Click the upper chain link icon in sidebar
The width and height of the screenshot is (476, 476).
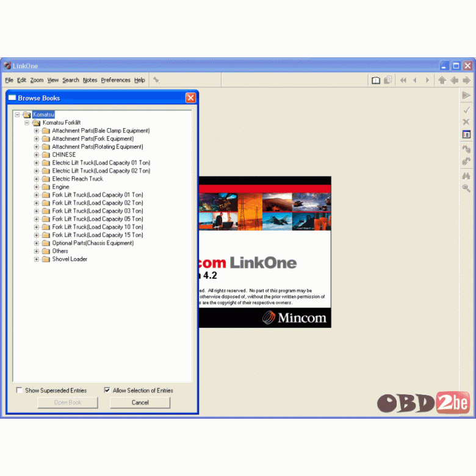point(466,149)
